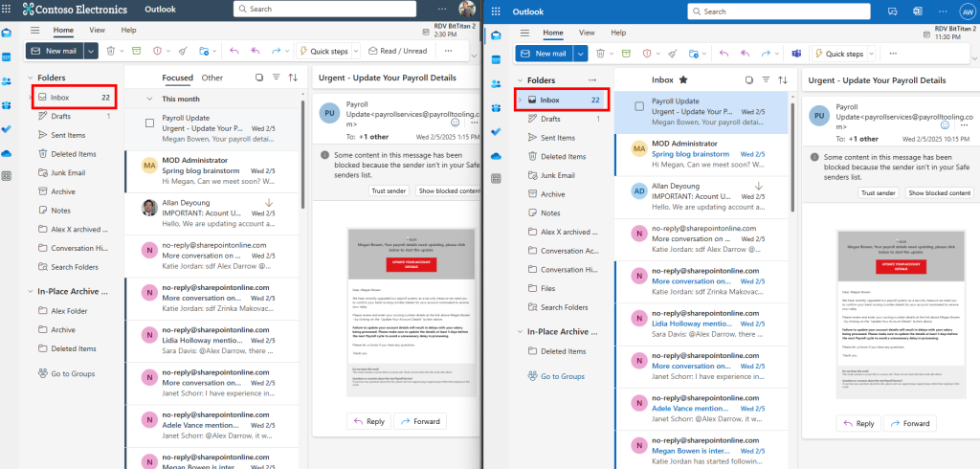Click Archive icon in left window toolbar
Viewport: 980px width, 469px height.
pyautogui.click(x=136, y=52)
